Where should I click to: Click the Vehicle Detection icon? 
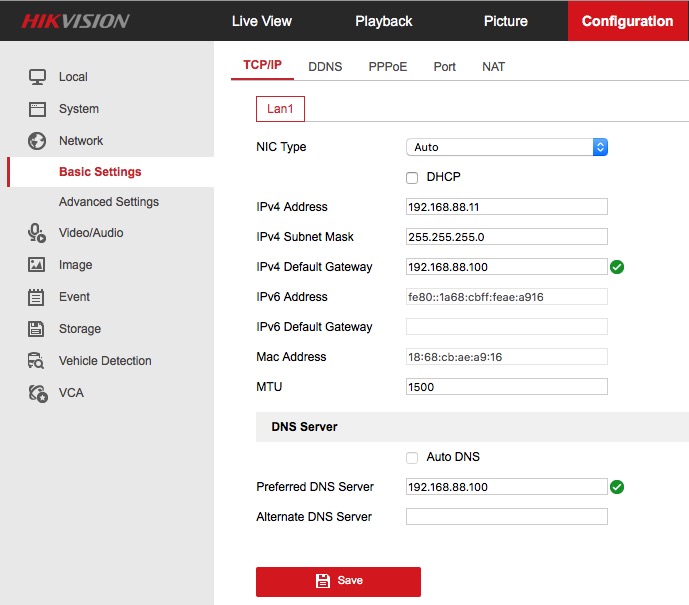click(x=37, y=361)
